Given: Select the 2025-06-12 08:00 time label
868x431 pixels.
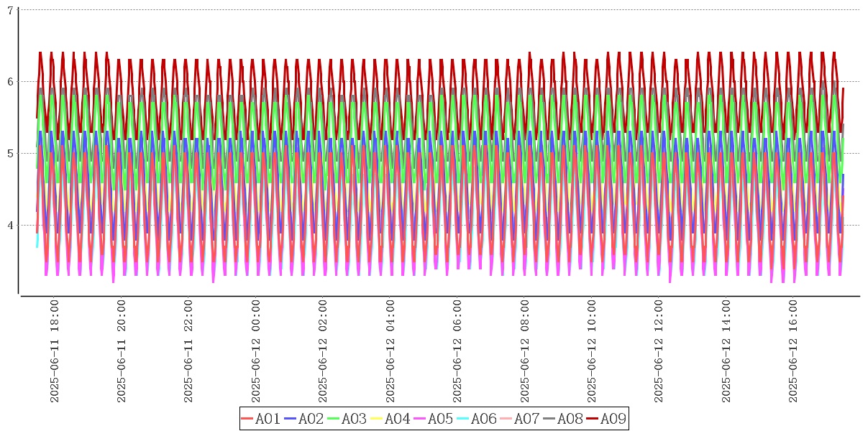Looking at the screenshot, I should 525,351.
